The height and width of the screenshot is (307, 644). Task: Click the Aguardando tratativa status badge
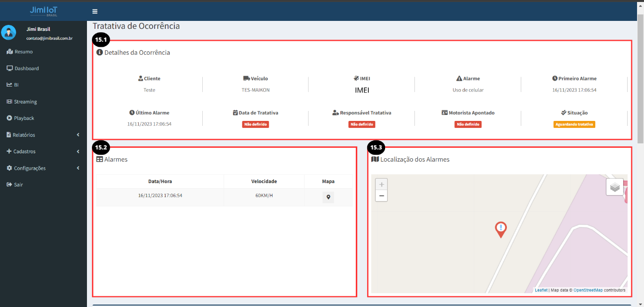point(574,124)
